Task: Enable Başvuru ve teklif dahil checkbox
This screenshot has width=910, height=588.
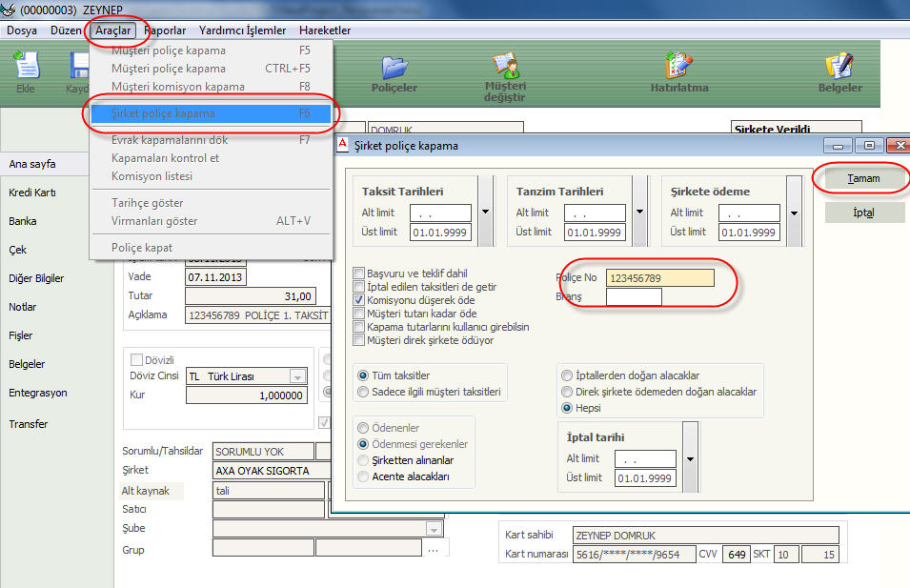Action: (359, 274)
